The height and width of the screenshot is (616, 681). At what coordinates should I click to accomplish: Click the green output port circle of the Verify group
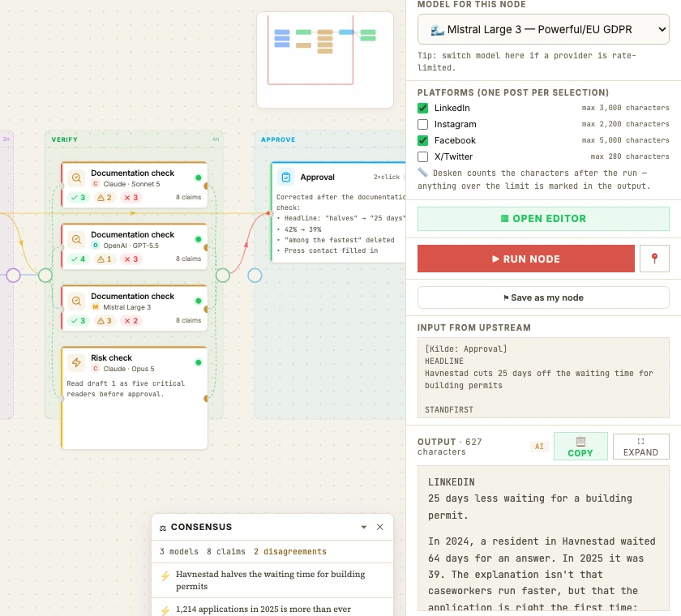pyautogui.click(x=223, y=276)
